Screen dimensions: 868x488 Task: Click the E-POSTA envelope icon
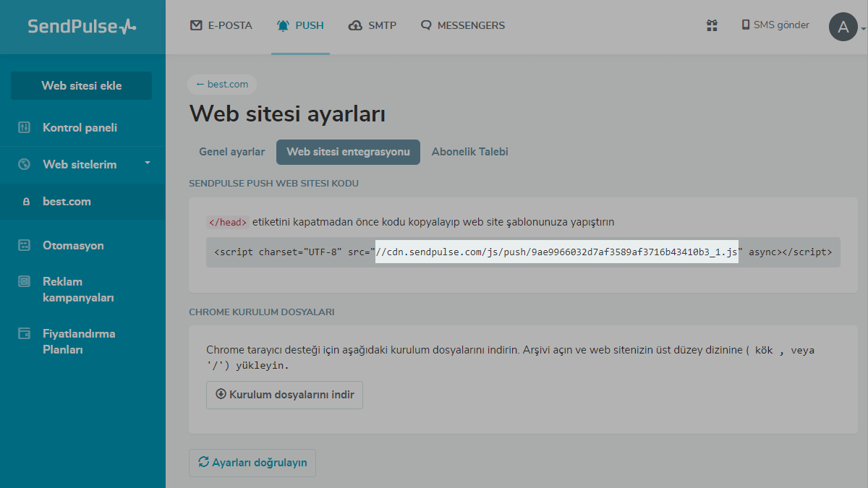point(196,25)
